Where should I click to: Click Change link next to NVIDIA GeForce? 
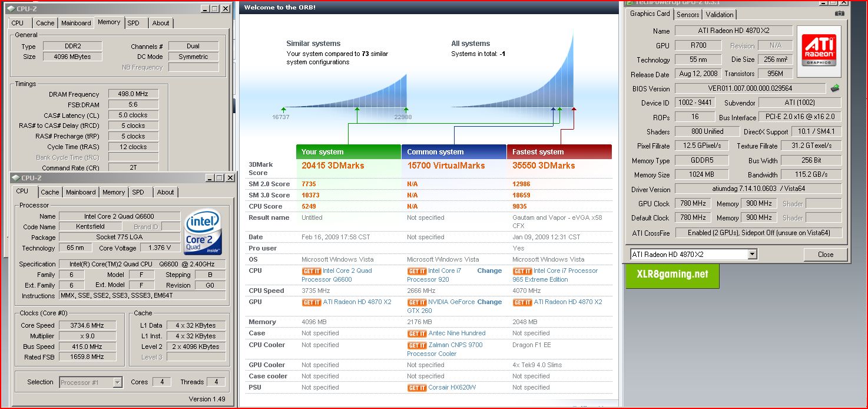pyautogui.click(x=489, y=302)
